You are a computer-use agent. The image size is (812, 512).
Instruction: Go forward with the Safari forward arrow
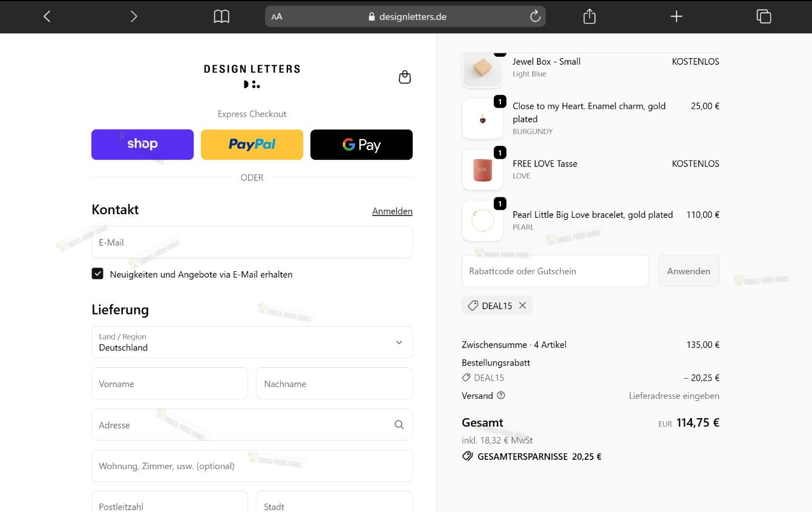click(x=134, y=16)
